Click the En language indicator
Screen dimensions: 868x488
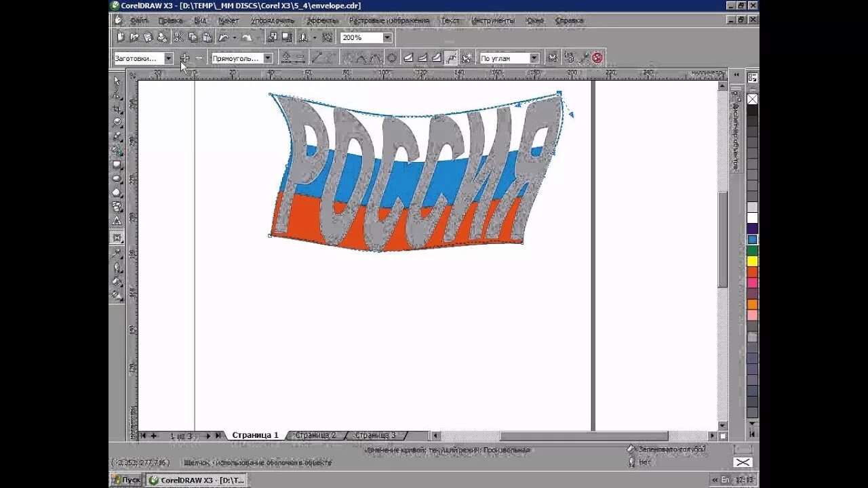click(x=725, y=480)
